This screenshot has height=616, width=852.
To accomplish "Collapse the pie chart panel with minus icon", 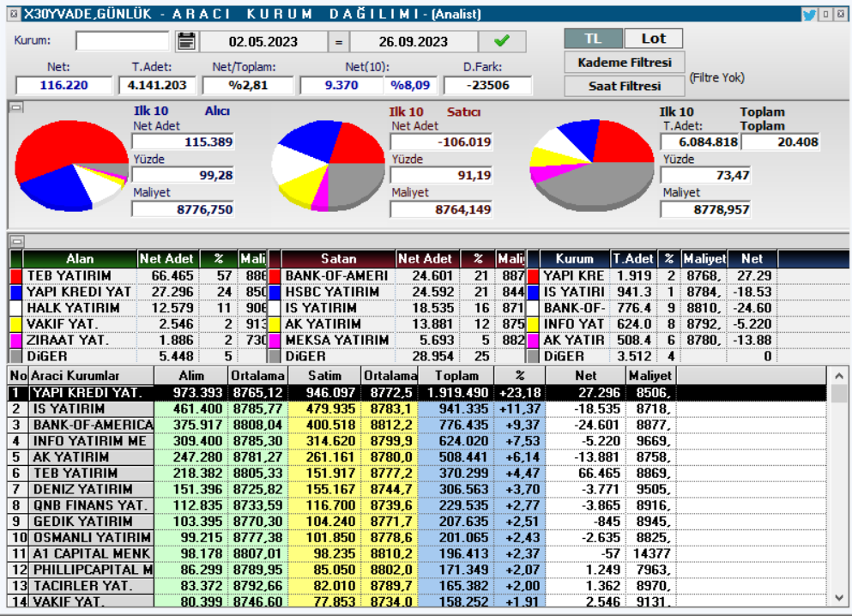I will 16,107.
